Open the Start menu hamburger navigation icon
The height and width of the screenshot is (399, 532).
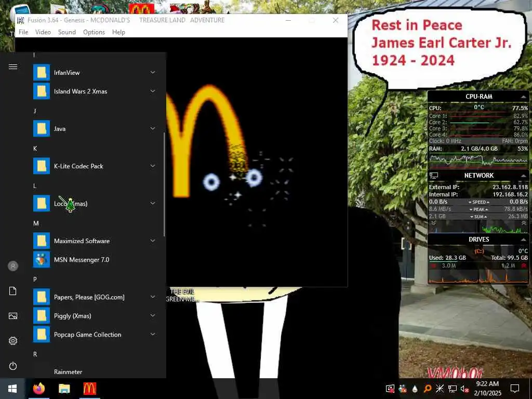(x=13, y=67)
